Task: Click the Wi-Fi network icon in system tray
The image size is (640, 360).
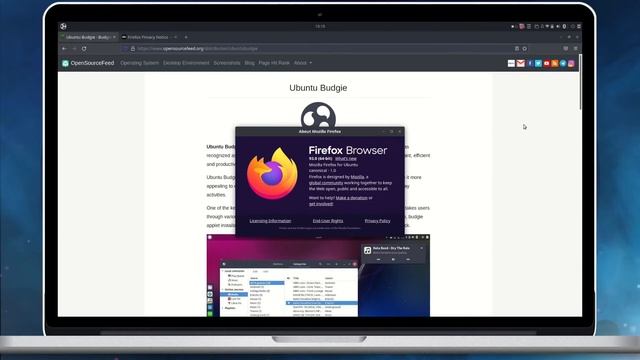Action: point(547,26)
